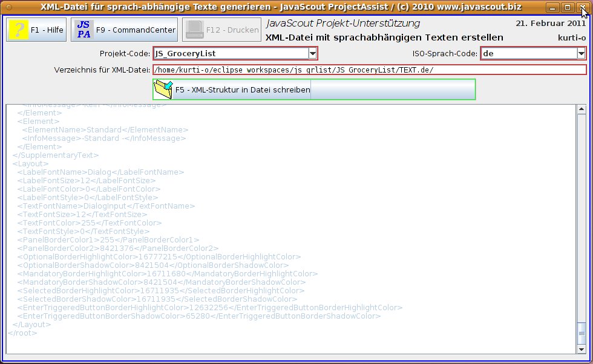This screenshot has height=364, width=593.
Task: Open CommandCenter via the F9 button label
Action: pos(136,29)
